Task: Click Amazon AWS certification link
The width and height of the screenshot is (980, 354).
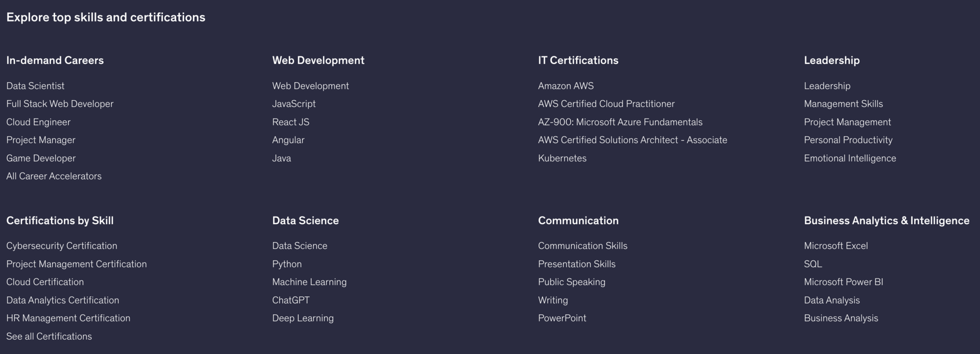Action: (566, 86)
